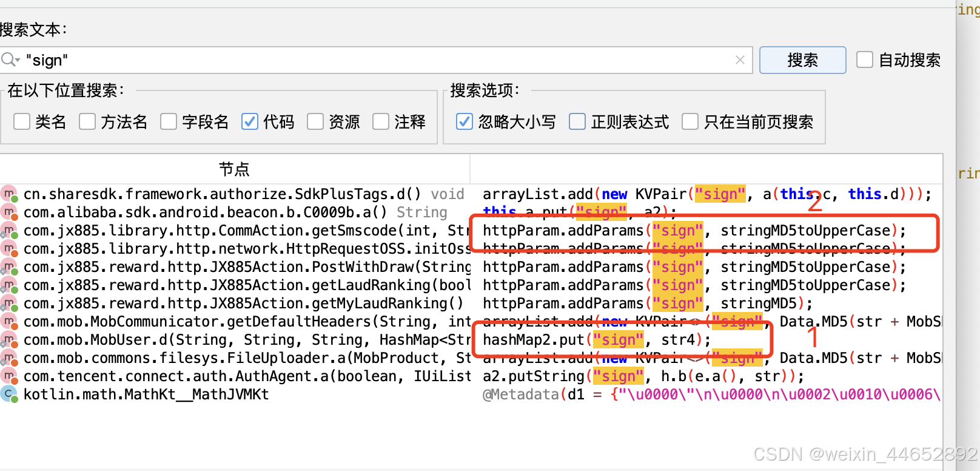This screenshot has height=471, width=980.
Task: Click code snippet a2.putString("sign", h.b(e.a(), str))
Action: pos(643,376)
